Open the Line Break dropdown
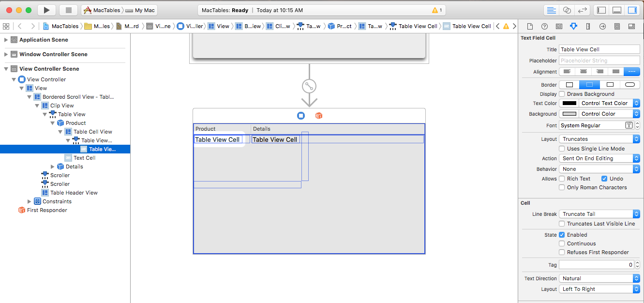The width and height of the screenshot is (644, 303). tap(599, 213)
